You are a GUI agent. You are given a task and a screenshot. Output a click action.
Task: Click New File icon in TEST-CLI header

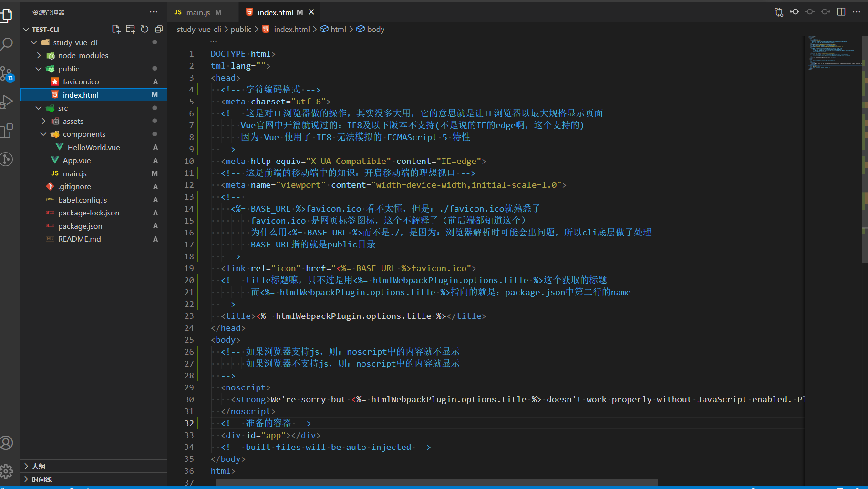point(116,29)
